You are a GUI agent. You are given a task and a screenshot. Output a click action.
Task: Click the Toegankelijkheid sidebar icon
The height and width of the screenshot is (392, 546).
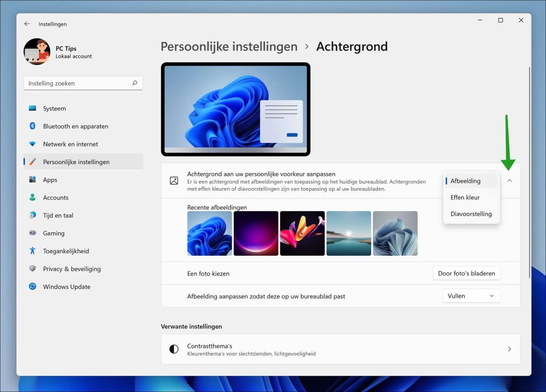point(32,251)
